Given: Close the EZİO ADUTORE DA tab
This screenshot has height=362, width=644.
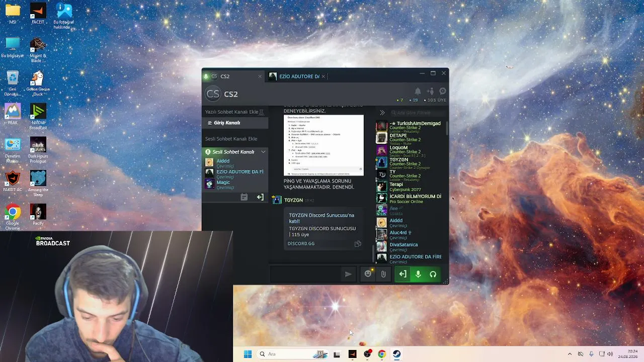Looking at the screenshot, I should click(324, 76).
